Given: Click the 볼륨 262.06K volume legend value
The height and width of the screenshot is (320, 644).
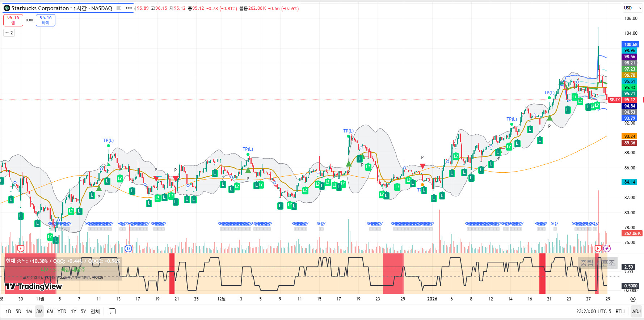Looking at the screenshot, I should click(x=253, y=8).
